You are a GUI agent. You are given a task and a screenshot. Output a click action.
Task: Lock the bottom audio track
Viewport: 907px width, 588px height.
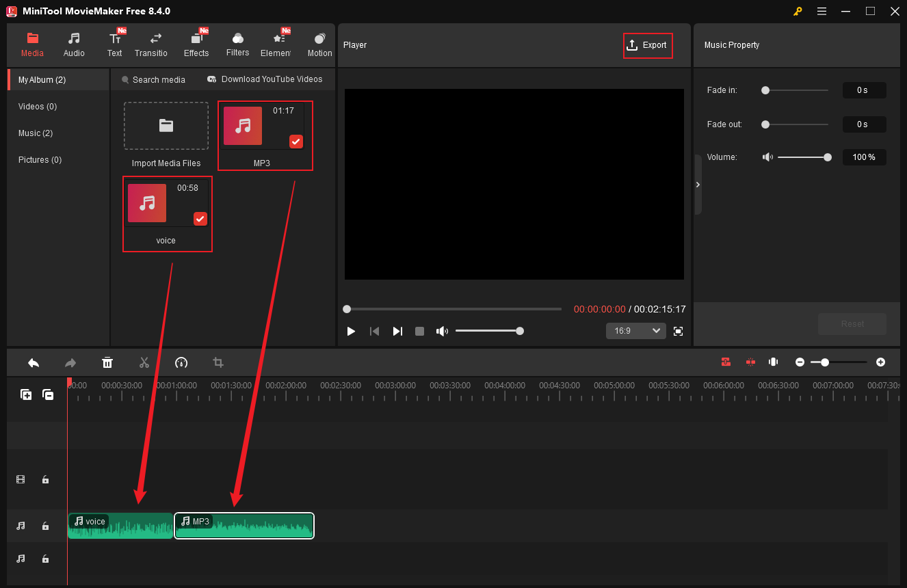point(45,559)
